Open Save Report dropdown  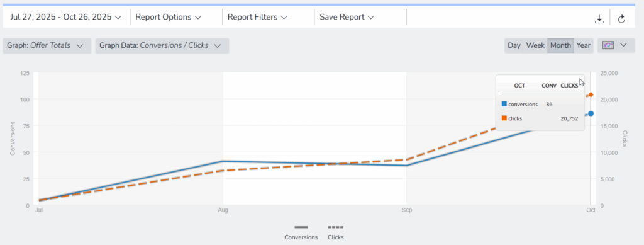[x=347, y=17]
